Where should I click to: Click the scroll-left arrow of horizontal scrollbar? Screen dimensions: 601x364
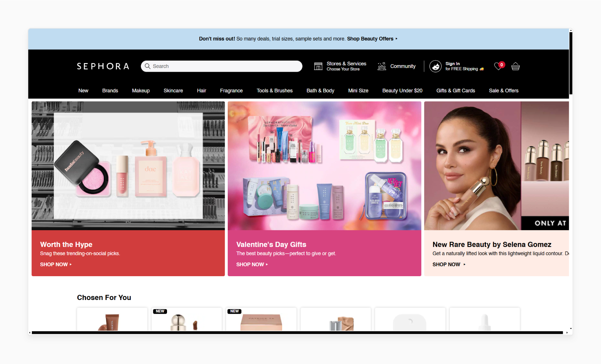pyautogui.click(x=30, y=332)
